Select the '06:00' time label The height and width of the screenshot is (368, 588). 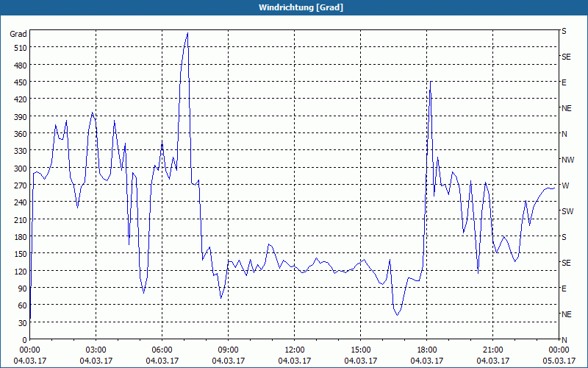point(162,350)
